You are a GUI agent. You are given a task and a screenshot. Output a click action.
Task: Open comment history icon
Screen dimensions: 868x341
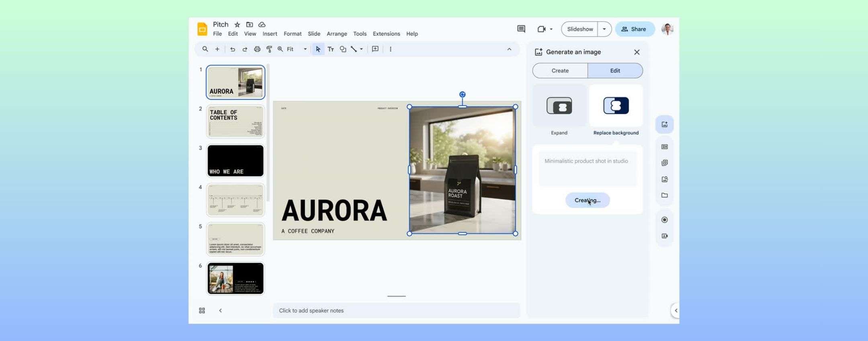click(x=521, y=29)
